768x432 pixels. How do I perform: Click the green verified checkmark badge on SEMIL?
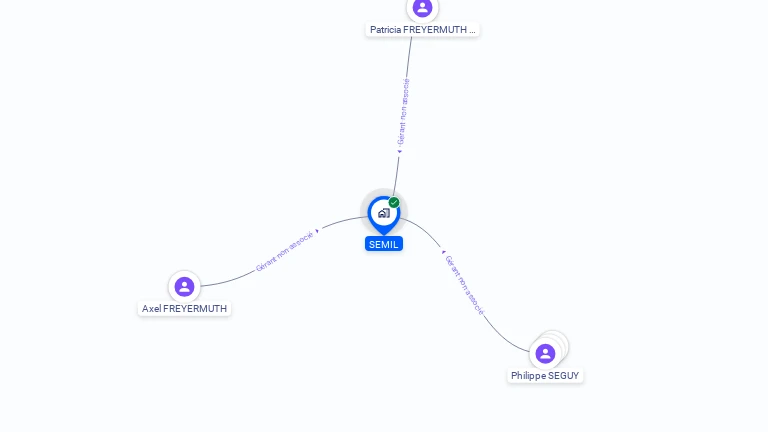tap(394, 202)
